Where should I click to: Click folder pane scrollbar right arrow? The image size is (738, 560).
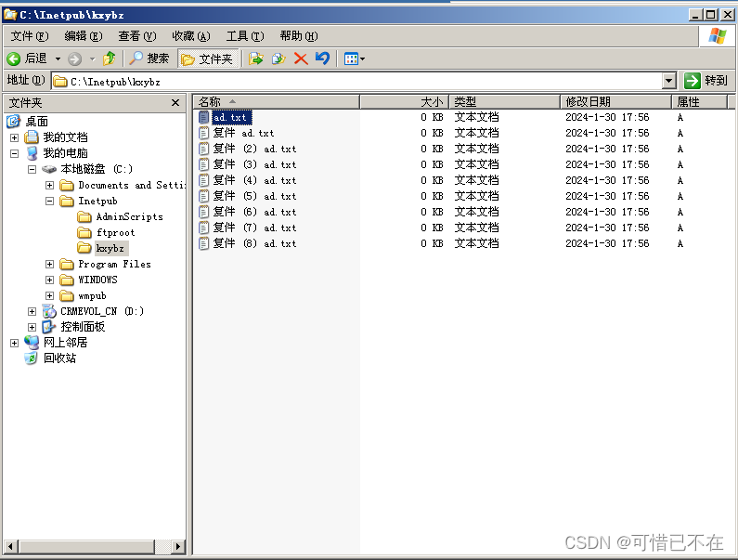point(177,547)
